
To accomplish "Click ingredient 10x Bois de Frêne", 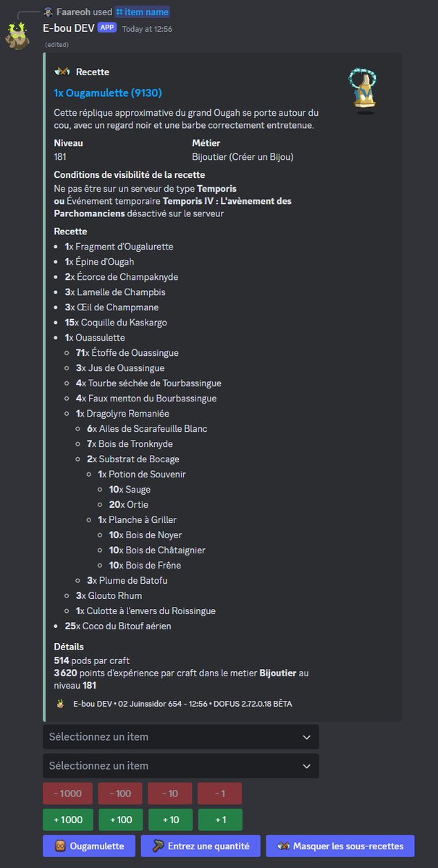I will tap(145, 566).
